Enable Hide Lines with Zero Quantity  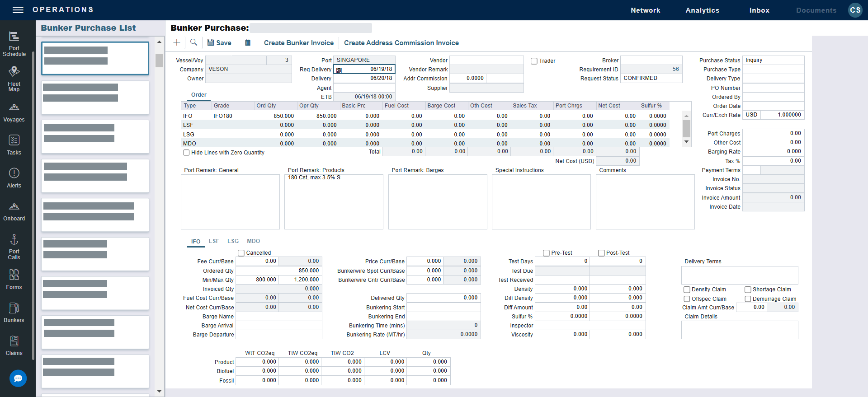[186, 153]
